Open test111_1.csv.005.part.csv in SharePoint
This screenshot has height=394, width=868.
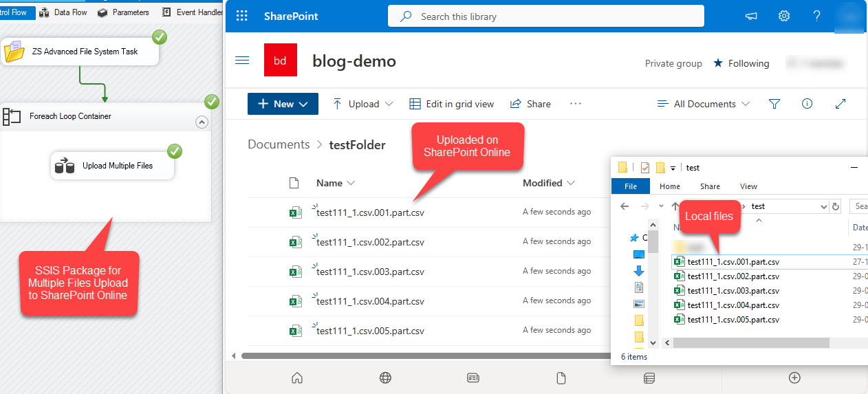coord(370,331)
